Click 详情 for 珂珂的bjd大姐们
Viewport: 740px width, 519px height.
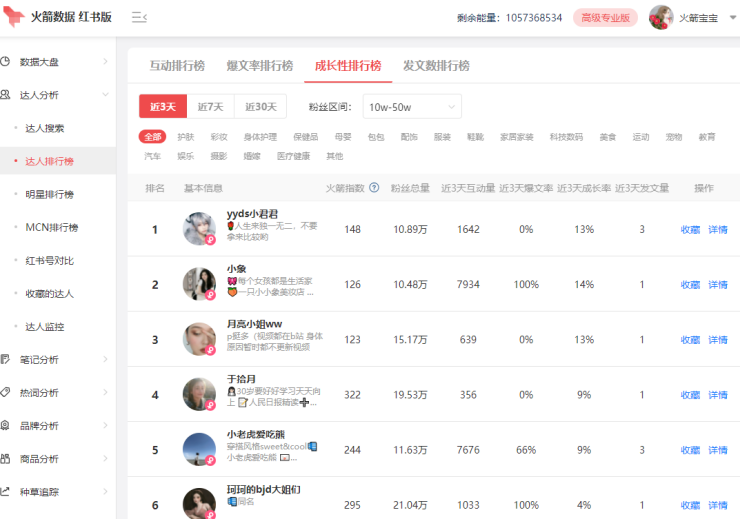coord(718,505)
